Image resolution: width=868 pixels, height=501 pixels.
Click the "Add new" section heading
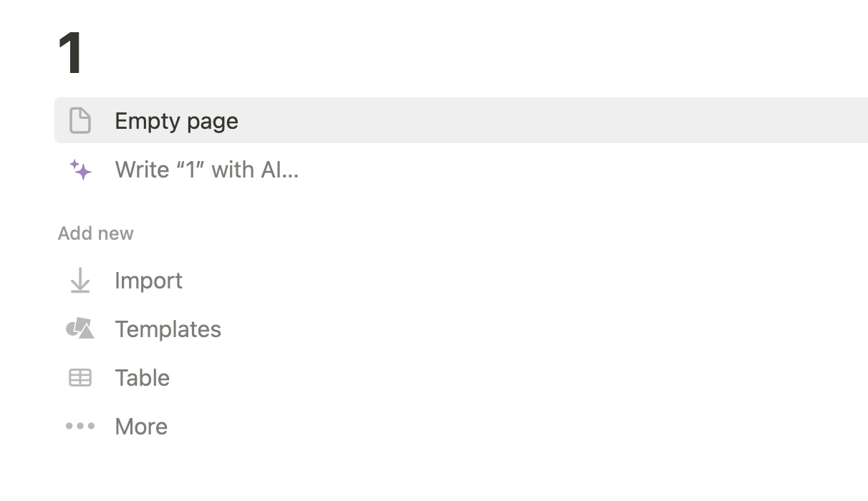(x=95, y=233)
